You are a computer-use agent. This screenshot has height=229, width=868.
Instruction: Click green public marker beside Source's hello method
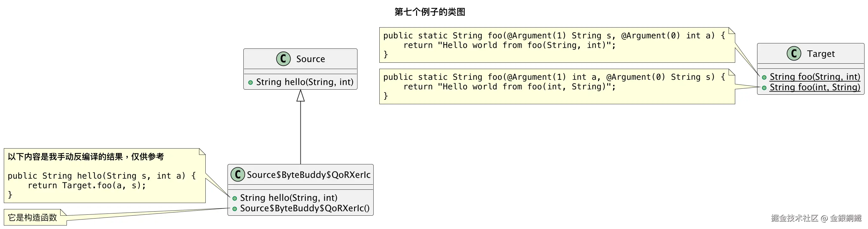coord(250,82)
